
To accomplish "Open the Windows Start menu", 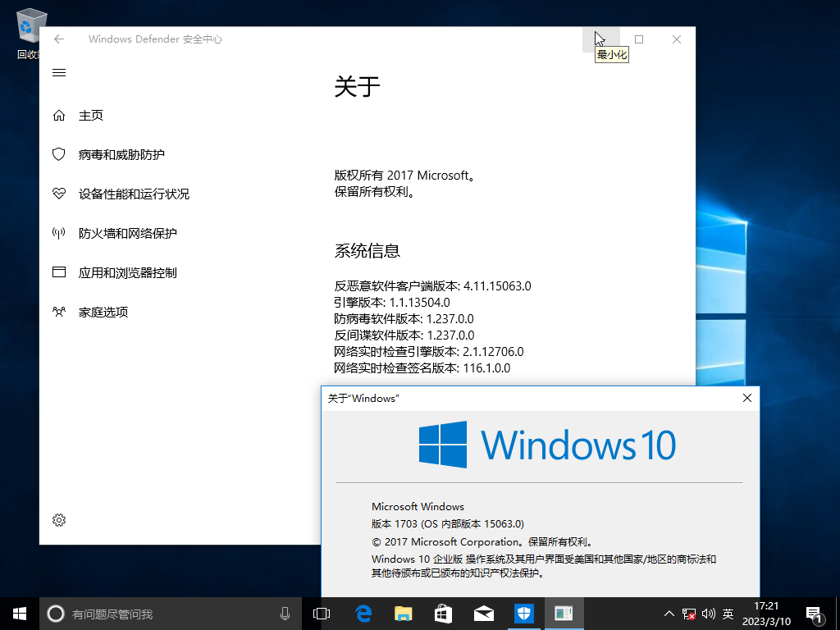I will [x=20, y=614].
